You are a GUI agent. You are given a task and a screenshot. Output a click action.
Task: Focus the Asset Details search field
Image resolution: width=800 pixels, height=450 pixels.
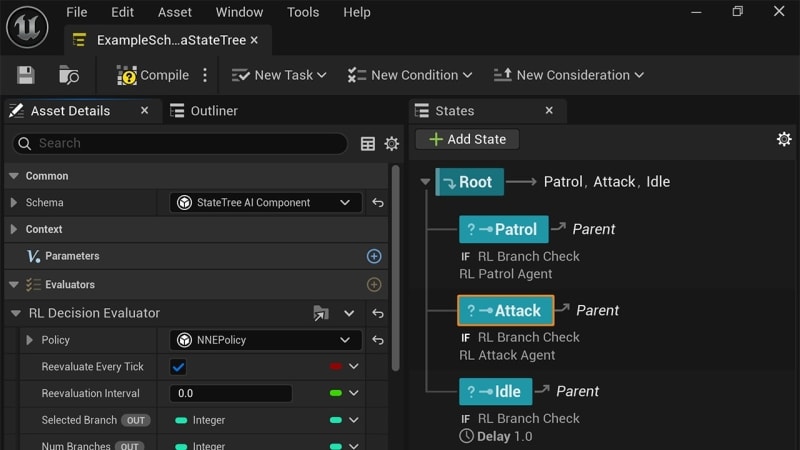click(180, 143)
